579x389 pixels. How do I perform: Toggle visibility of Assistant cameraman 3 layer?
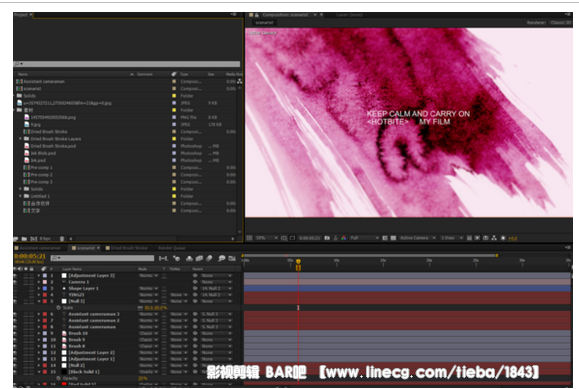tap(16, 314)
